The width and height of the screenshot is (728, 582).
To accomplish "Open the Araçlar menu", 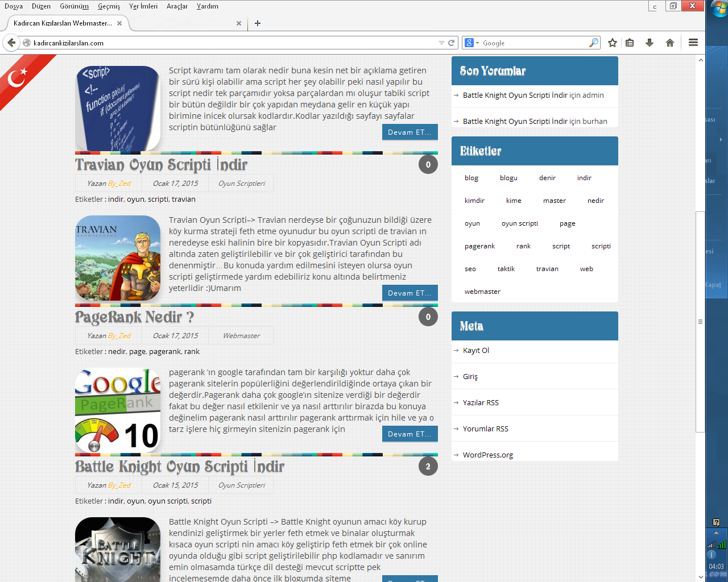I will point(177,6).
